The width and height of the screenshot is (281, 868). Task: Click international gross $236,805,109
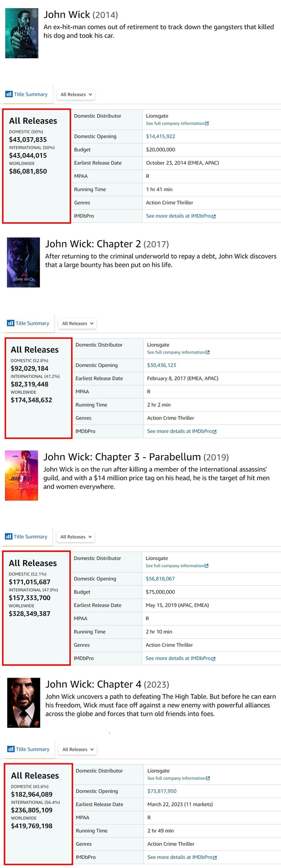click(32, 810)
